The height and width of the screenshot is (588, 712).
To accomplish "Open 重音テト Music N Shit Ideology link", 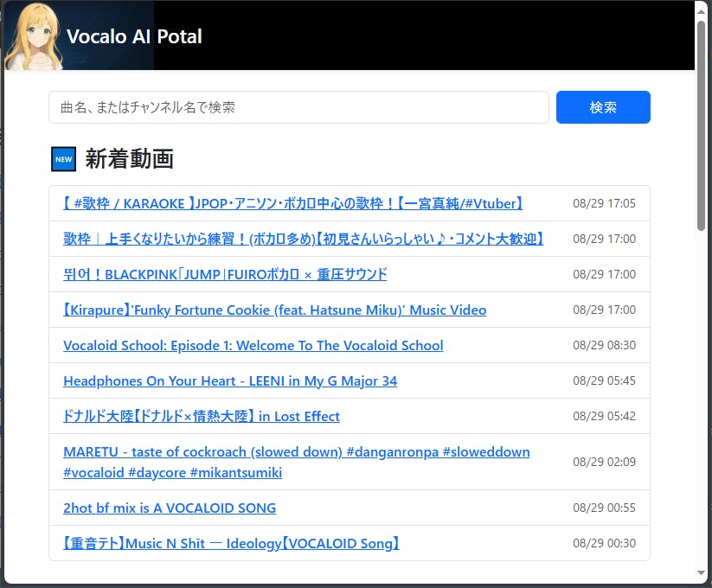I will click(231, 543).
